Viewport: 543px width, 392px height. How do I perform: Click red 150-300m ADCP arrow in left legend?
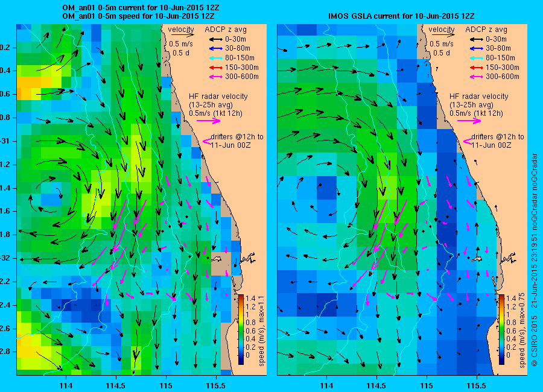tap(216, 68)
